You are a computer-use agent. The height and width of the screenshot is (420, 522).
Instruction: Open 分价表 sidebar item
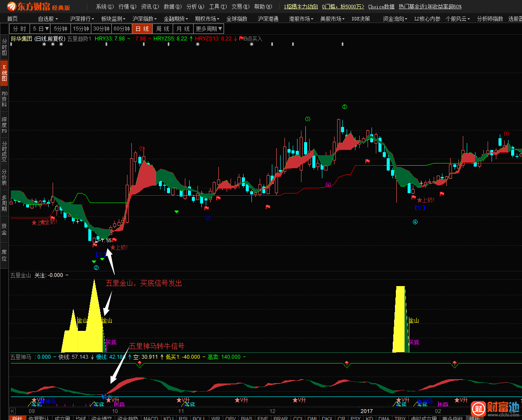pos(4,177)
